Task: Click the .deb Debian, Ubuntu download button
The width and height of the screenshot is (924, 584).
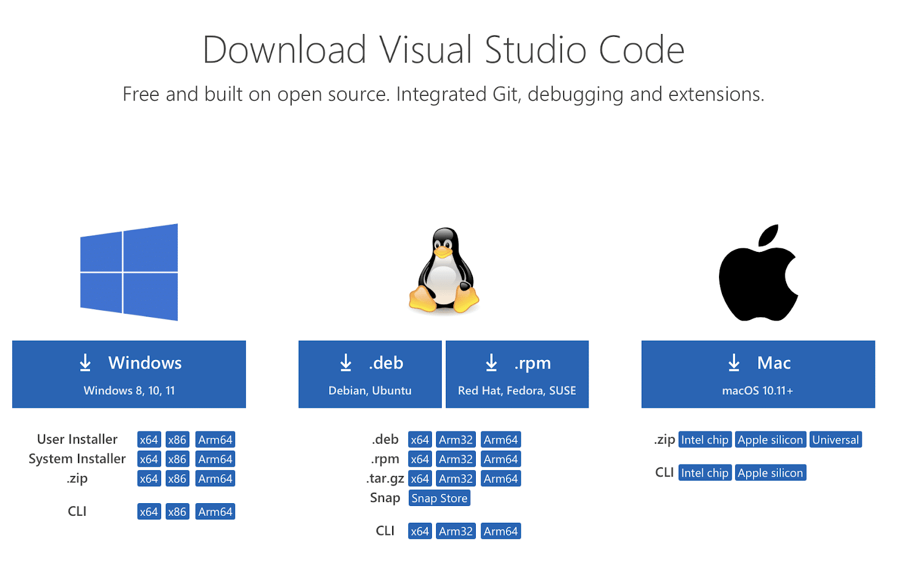Action: tap(370, 374)
